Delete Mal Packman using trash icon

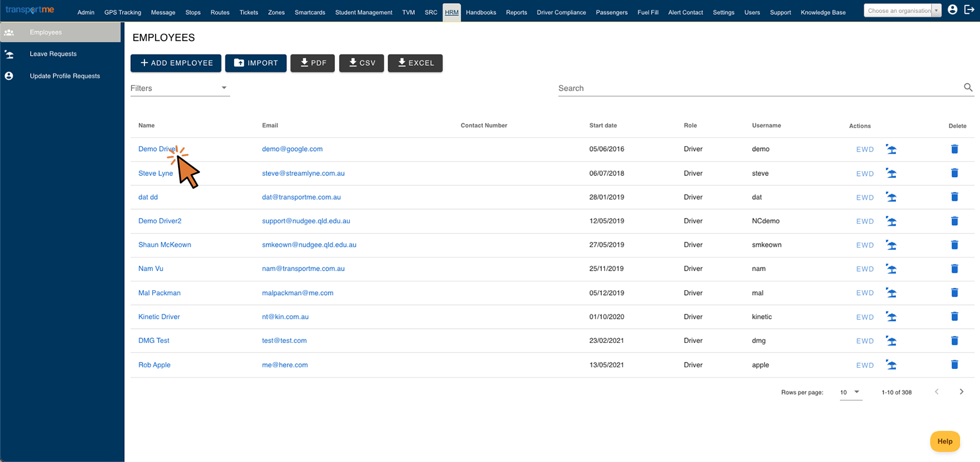click(955, 293)
